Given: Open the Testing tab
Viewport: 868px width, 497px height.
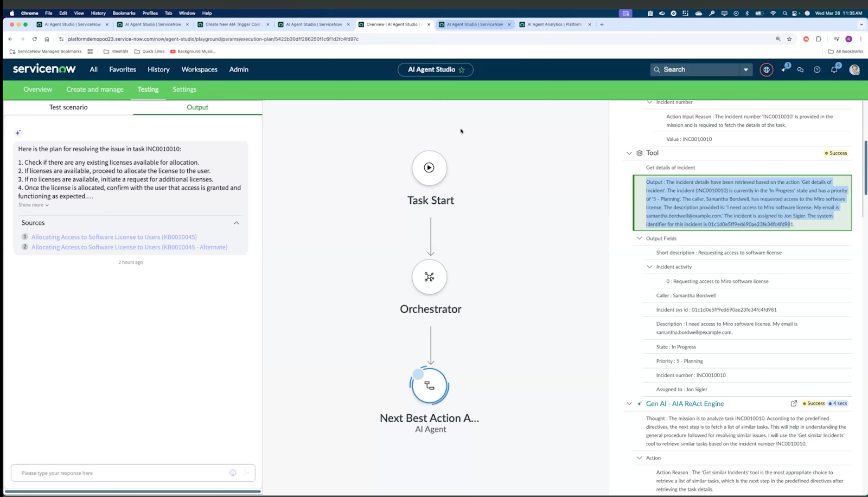Looking at the screenshot, I should coord(148,89).
